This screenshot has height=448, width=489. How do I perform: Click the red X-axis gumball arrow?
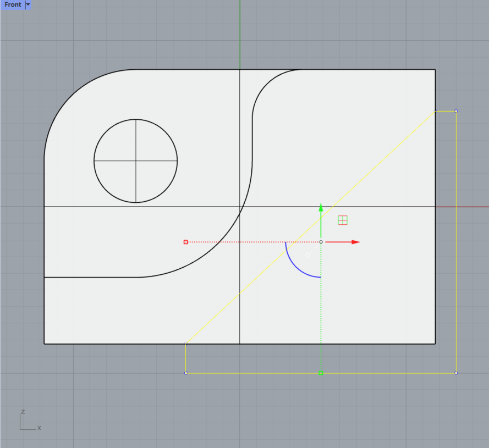(343, 242)
